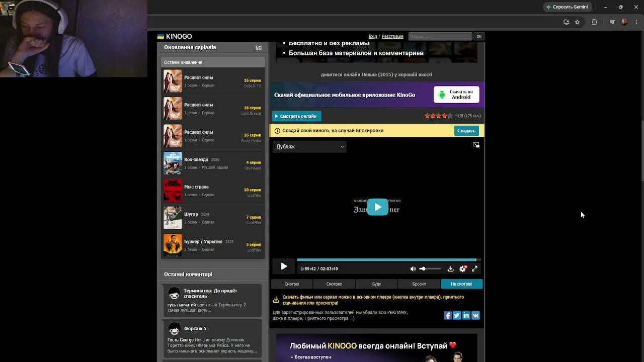Rate the film with the fifth star
644x362 pixels.
click(x=450, y=116)
